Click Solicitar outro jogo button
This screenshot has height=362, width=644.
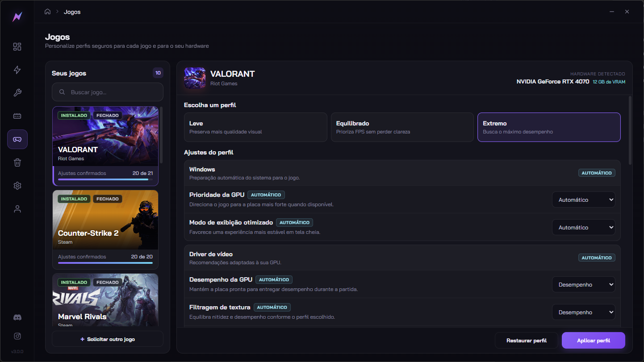(108, 339)
